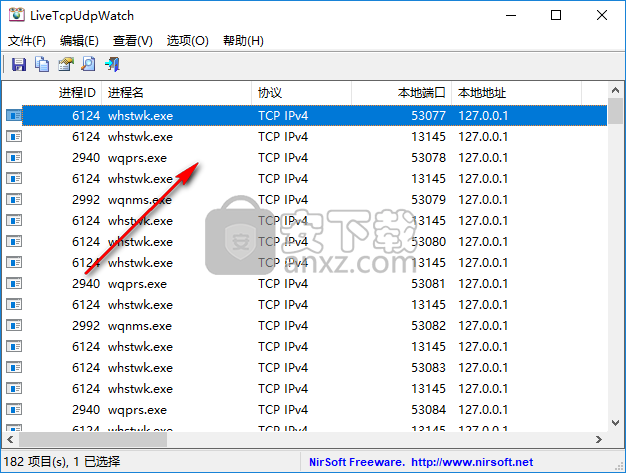Click the Find magnifier toolbar icon
The width and height of the screenshot is (626, 473).
(88, 65)
